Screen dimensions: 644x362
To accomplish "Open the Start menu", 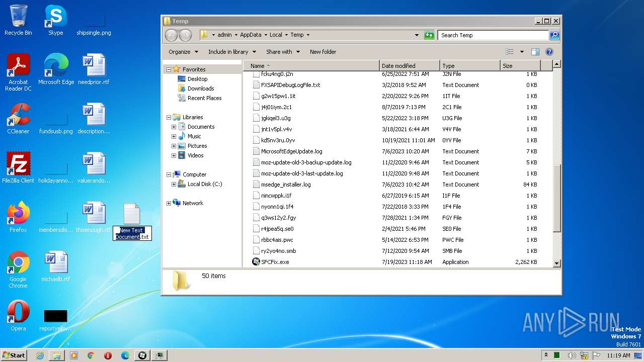I will (x=14, y=355).
